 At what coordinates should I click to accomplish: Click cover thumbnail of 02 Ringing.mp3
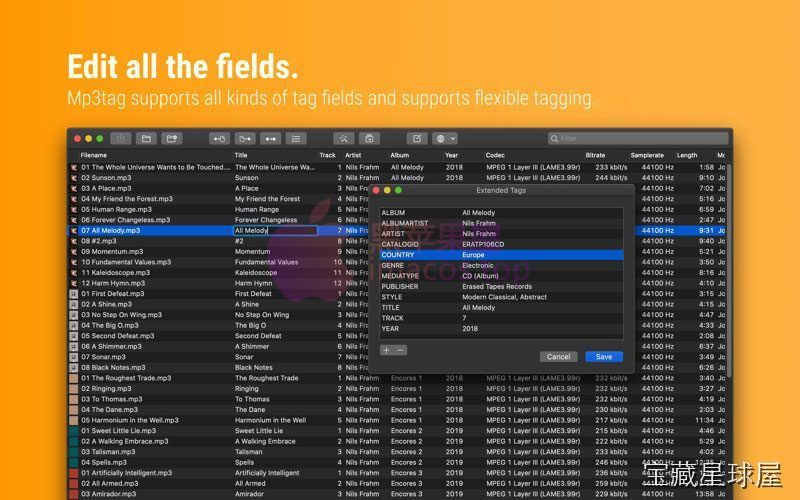tap(73, 389)
